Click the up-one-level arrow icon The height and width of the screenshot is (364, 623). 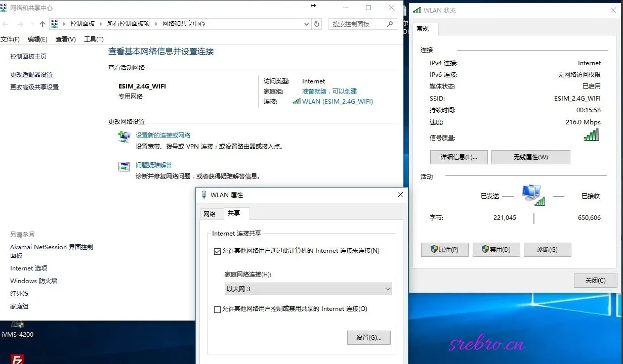pyautogui.click(x=43, y=24)
